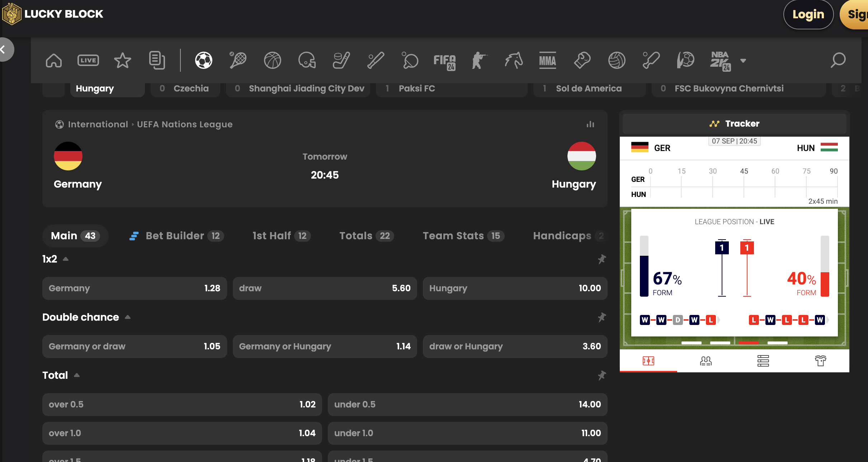
Task: Collapse the 1x2 market section
Action: coord(66,259)
